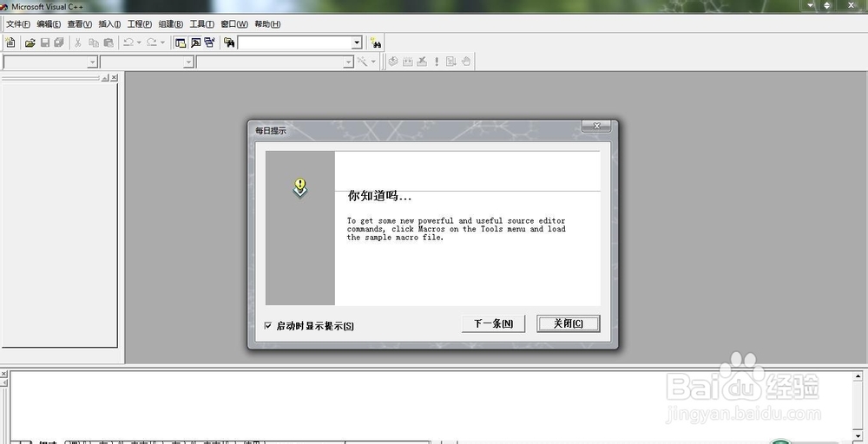
Task: Expand the WizardBar members combo box
Action: tap(348, 62)
